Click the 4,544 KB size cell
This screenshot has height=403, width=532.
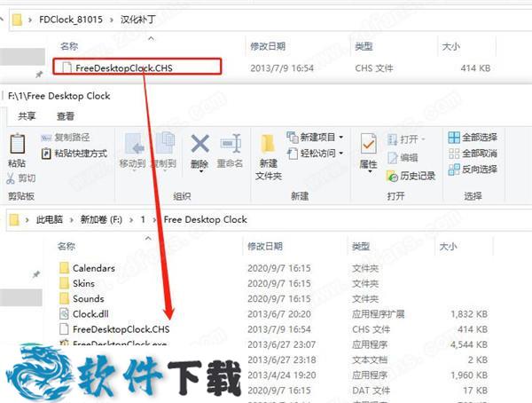[x=468, y=344]
